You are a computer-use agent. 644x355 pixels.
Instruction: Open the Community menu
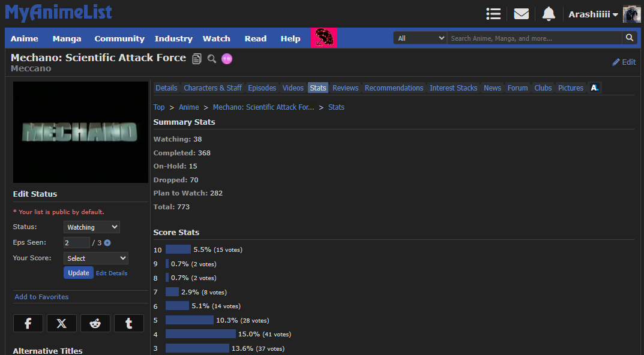click(x=119, y=38)
